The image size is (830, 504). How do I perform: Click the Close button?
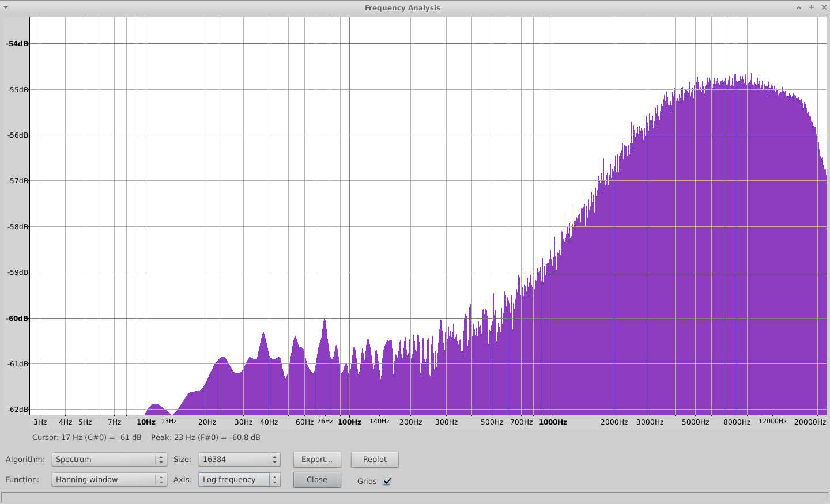click(x=317, y=479)
